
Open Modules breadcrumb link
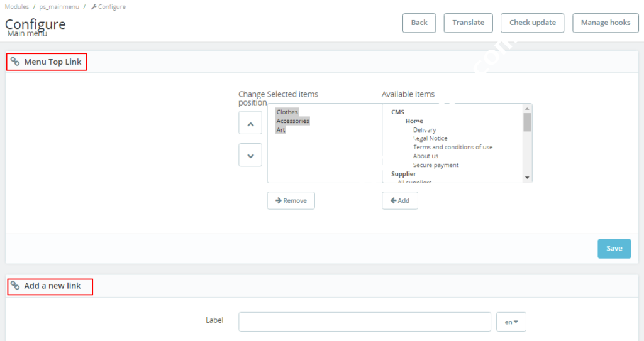17,7
